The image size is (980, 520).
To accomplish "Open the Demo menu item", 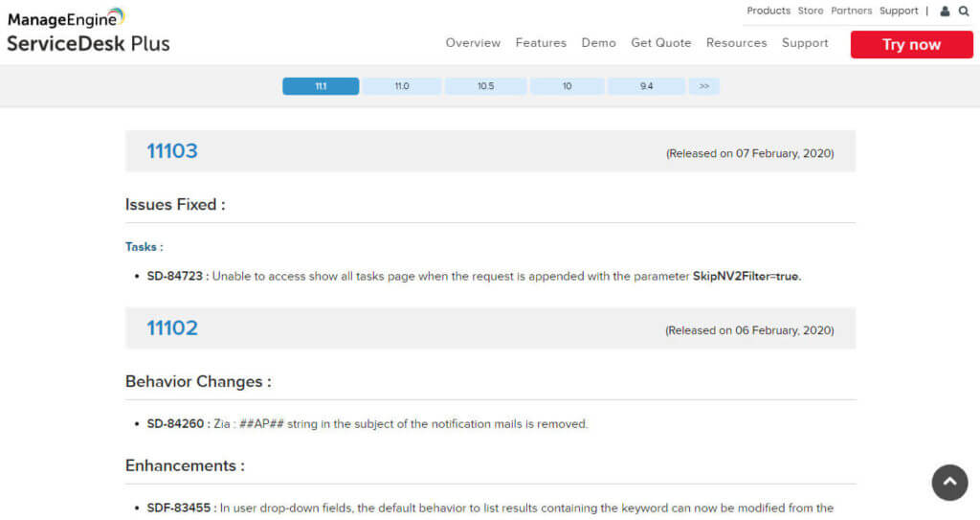I will pyautogui.click(x=598, y=42).
